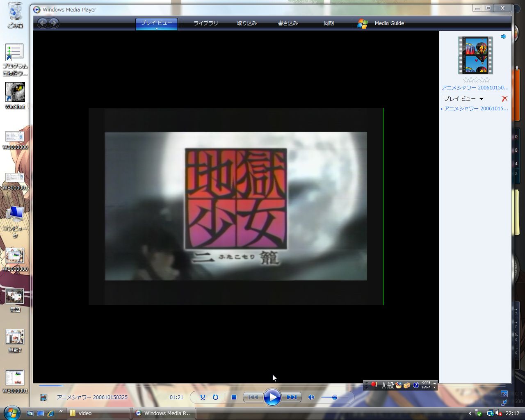The width and height of the screenshot is (525, 420).
Task: Open the コンピュータ desktop icon
Action: pos(15,221)
